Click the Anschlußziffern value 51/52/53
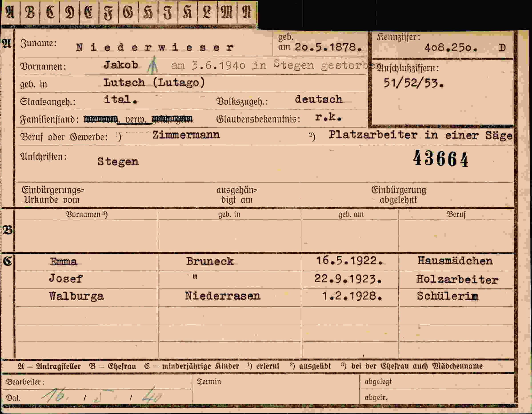Image resolution: width=532 pixels, height=414 pixels. [414, 83]
